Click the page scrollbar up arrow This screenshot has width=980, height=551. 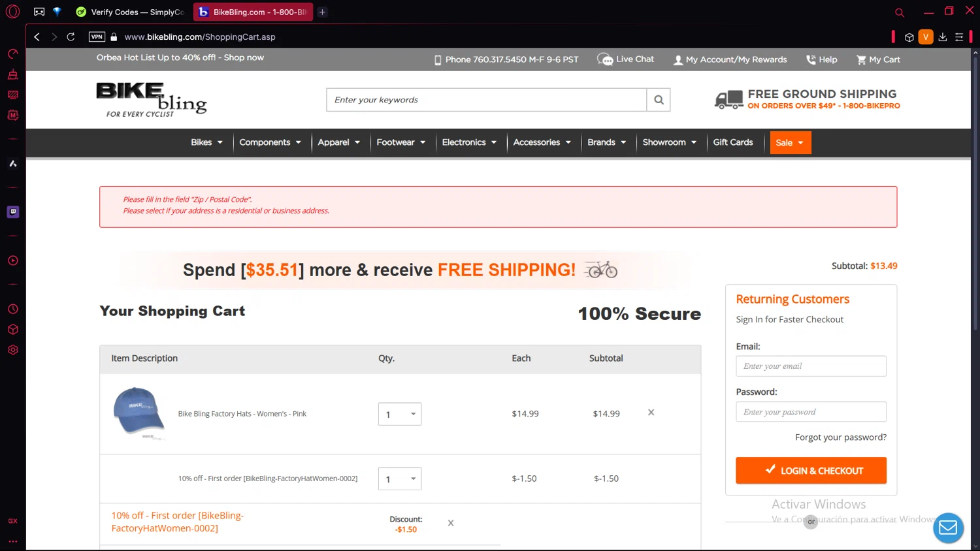[x=975, y=52]
